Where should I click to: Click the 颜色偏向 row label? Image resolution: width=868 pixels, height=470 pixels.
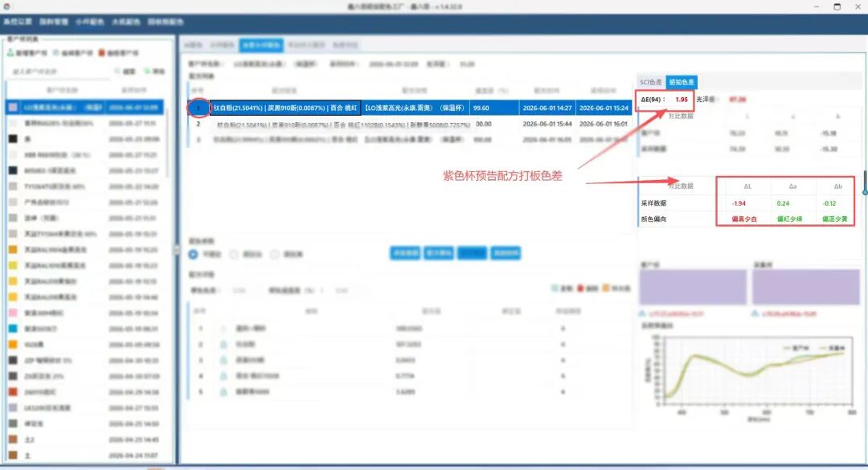[653, 219]
